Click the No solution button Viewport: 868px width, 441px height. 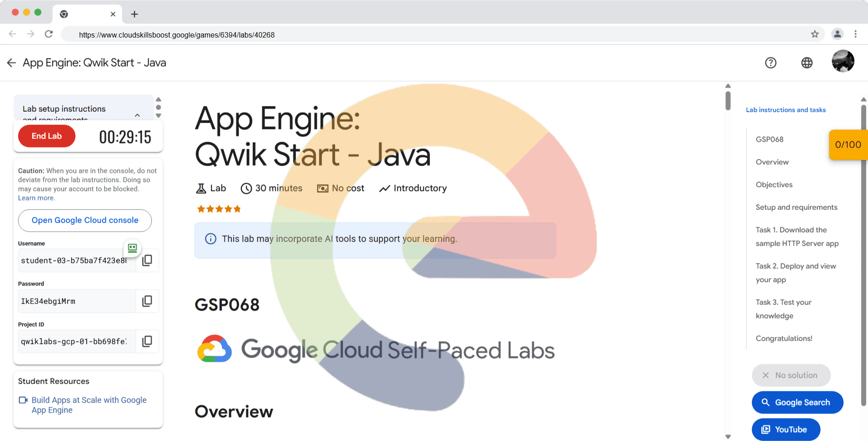791,375
